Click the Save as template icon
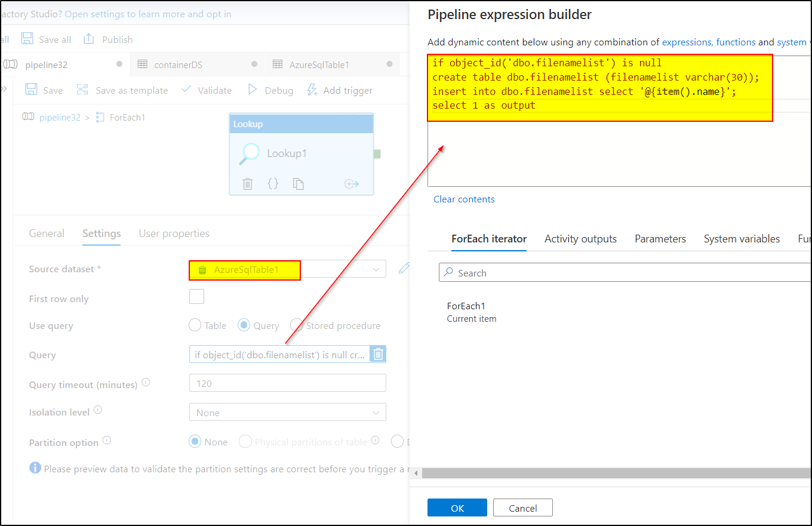 pos(82,90)
